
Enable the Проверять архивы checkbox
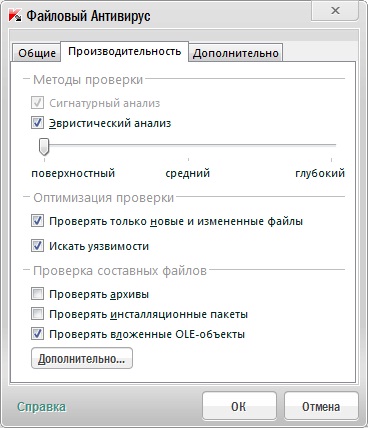(x=37, y=294)
